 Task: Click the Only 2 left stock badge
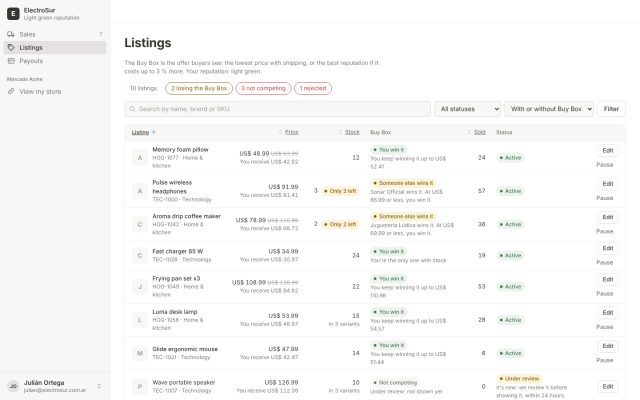340,224
